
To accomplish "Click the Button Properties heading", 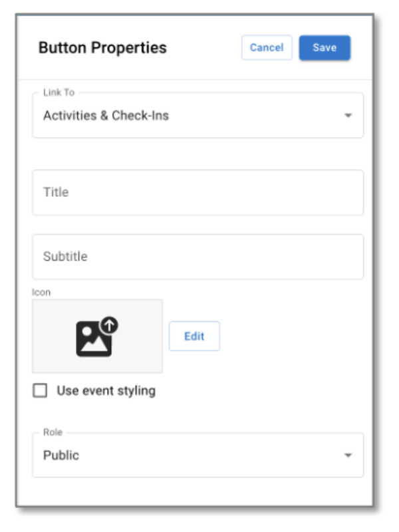I will (102, 48).
